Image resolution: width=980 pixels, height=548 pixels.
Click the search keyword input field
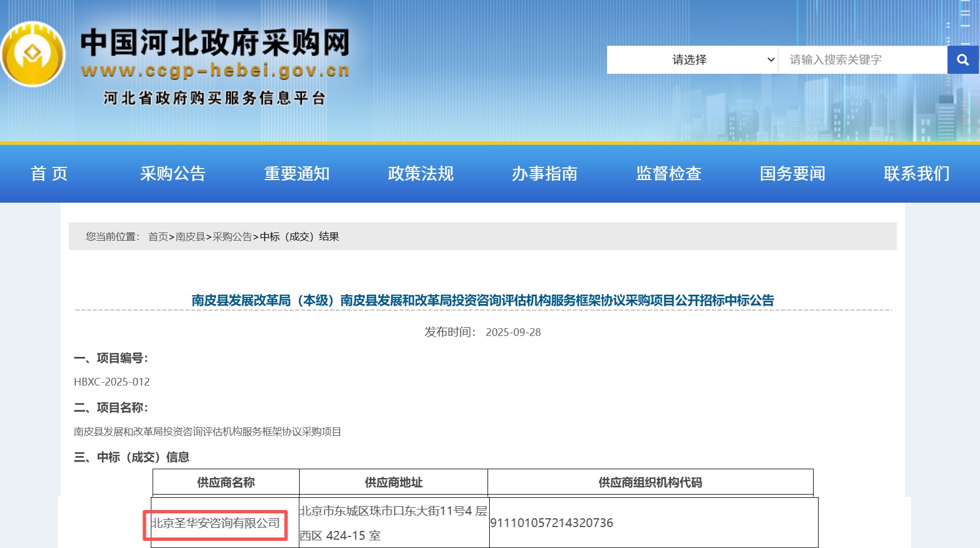click(x=862, y=59)
